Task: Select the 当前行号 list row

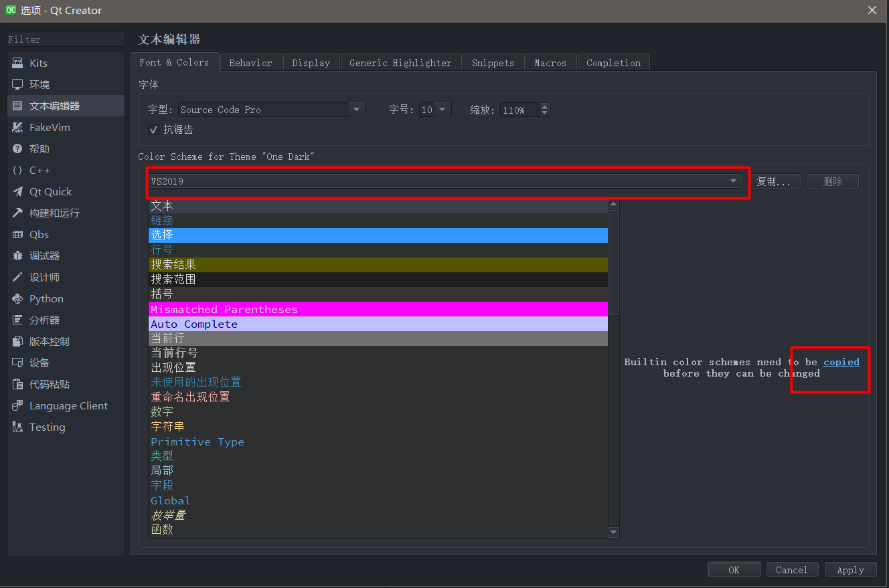Action: [378, 353]
